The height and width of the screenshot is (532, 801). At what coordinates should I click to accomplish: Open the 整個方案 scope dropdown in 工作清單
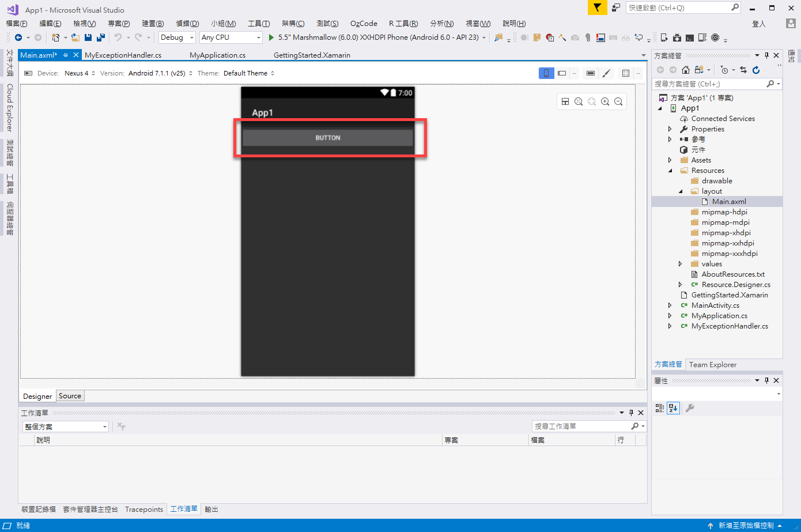tap(66, 427)
